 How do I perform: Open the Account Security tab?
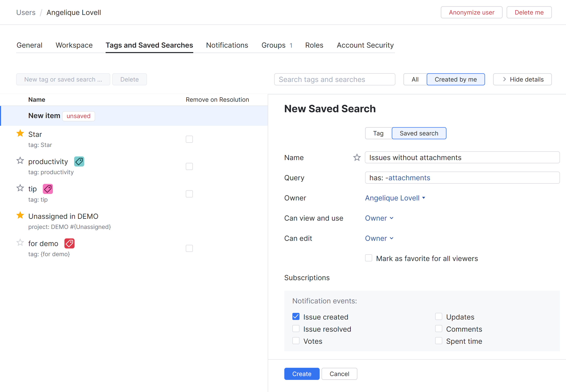(x=365, y=45)
